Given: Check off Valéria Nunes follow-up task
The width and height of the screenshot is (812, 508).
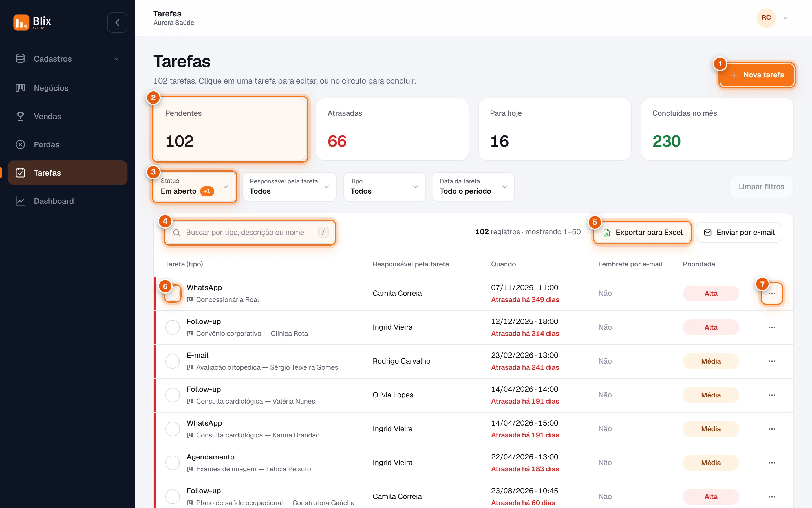Looking at the screenshot, I should tap(173, 395).
